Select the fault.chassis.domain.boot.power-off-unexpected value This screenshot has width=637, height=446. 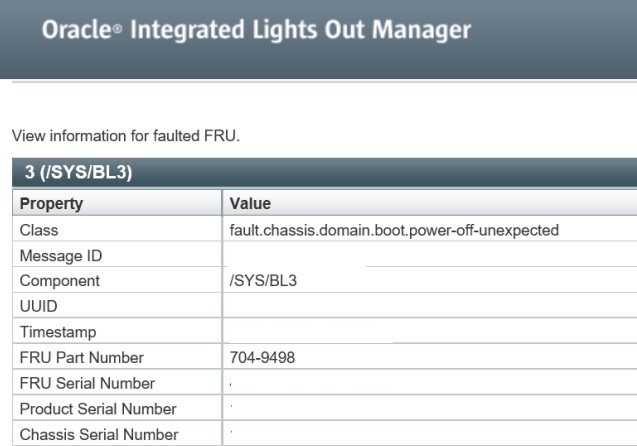click(394, 230)
